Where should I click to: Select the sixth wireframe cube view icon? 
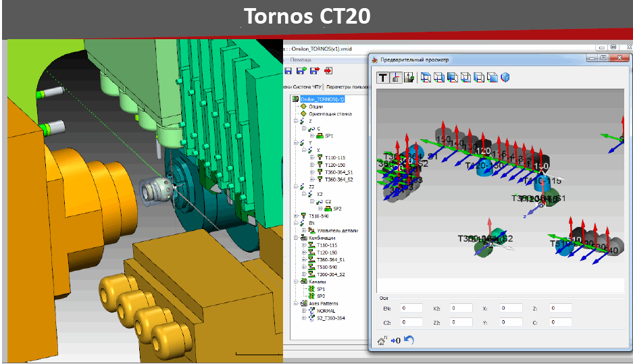[492, 78]
